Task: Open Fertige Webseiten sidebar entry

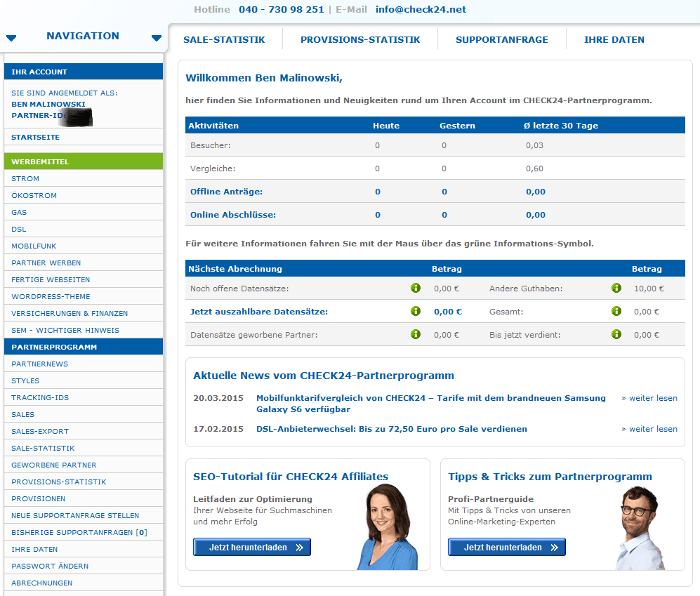Action: [84, 280]
